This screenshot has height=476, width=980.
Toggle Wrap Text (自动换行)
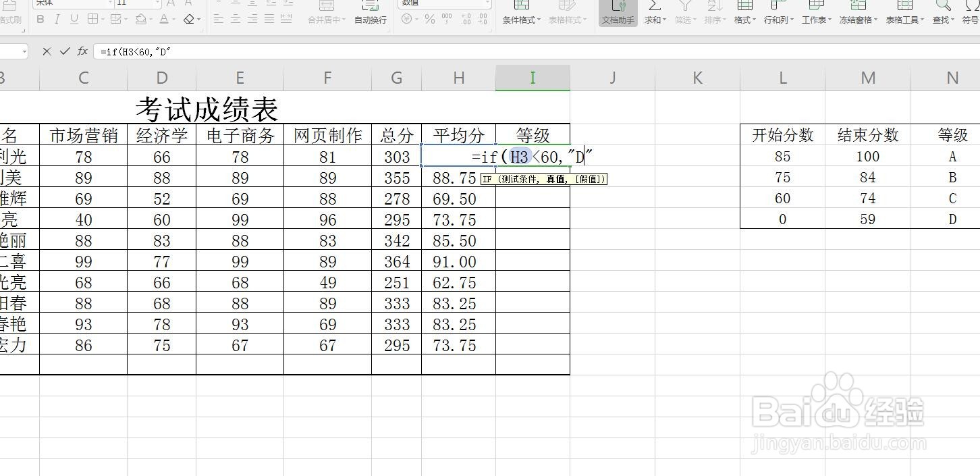pyautogui.click(x=371, y=13)
